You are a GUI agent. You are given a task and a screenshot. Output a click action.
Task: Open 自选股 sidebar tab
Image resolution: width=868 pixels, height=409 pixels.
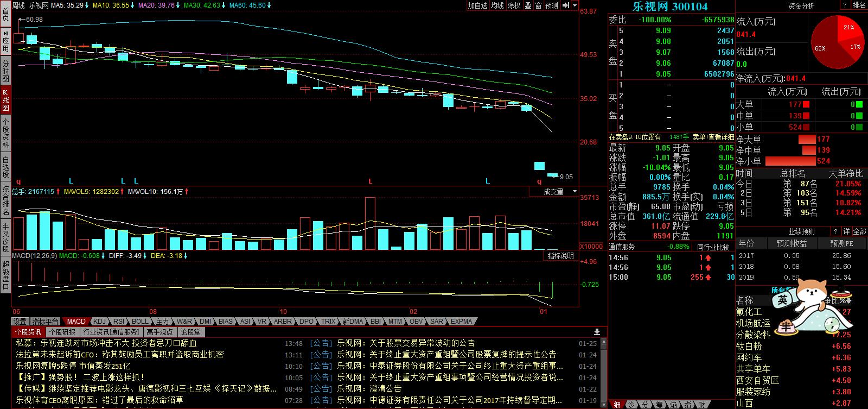tap(5, 167)
